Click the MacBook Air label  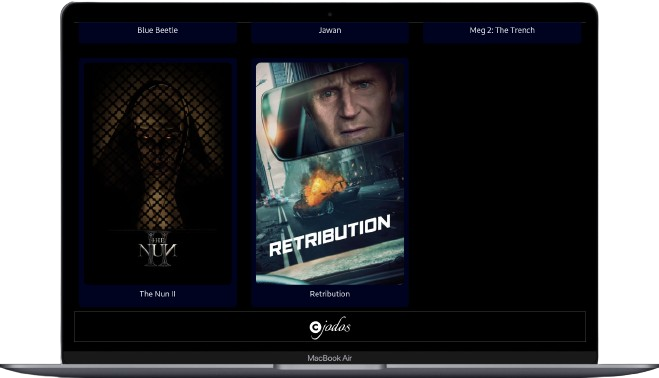(x=330, y=358)
